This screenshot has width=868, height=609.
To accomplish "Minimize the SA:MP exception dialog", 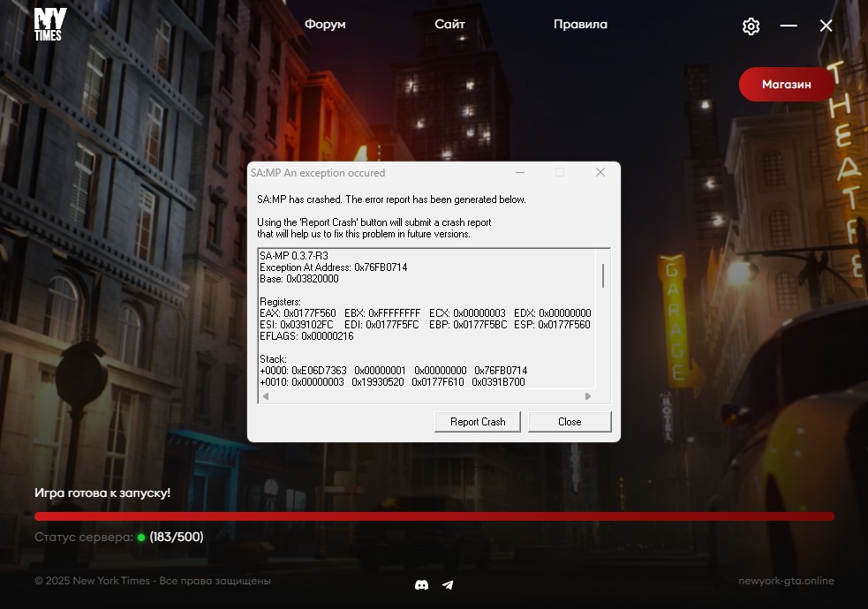I will (519, 173).
